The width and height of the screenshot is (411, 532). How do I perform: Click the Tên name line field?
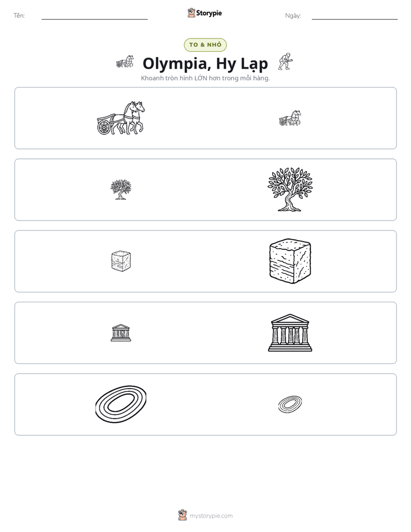[x=94, y=16]
